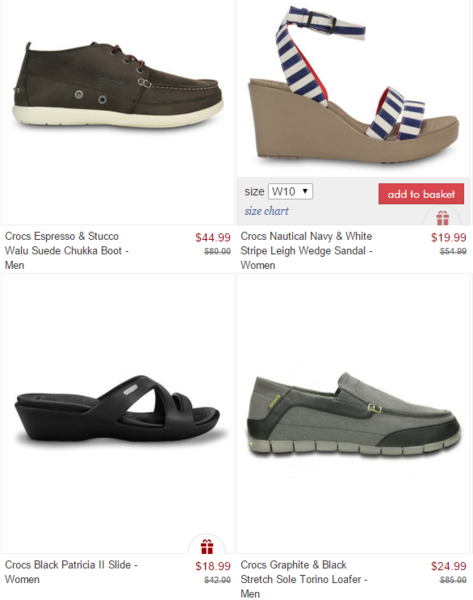Open the Graphite Torino Loafer image

[x=353, y=415]
